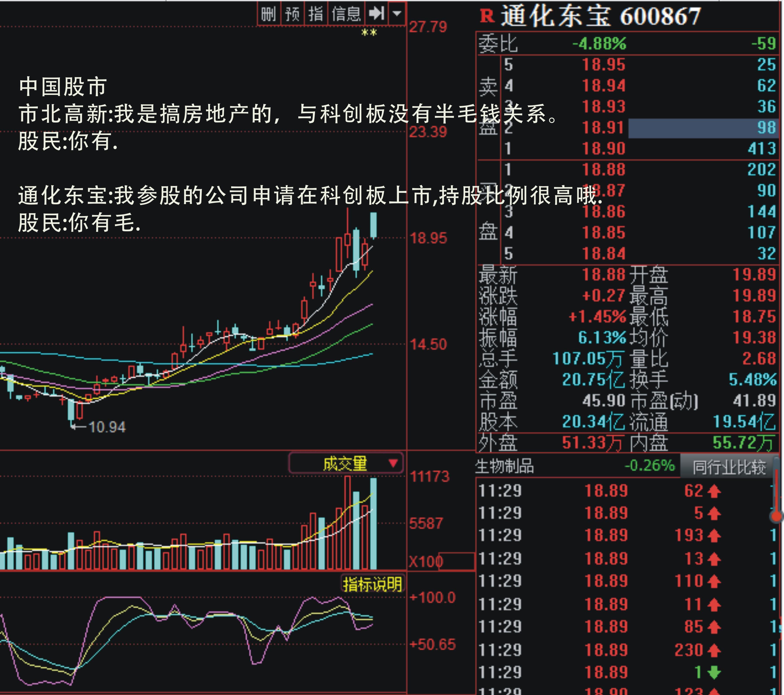Click tick trade with volume 230
This screenshot has width=784, height=695.
pos(689,650)
